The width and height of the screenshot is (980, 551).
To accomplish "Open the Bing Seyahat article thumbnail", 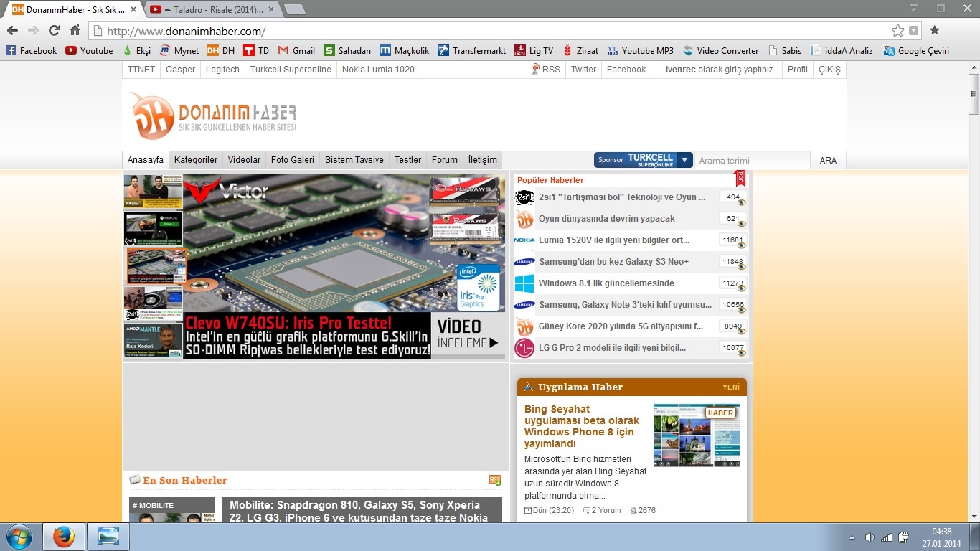I will [x=697, y=435].
